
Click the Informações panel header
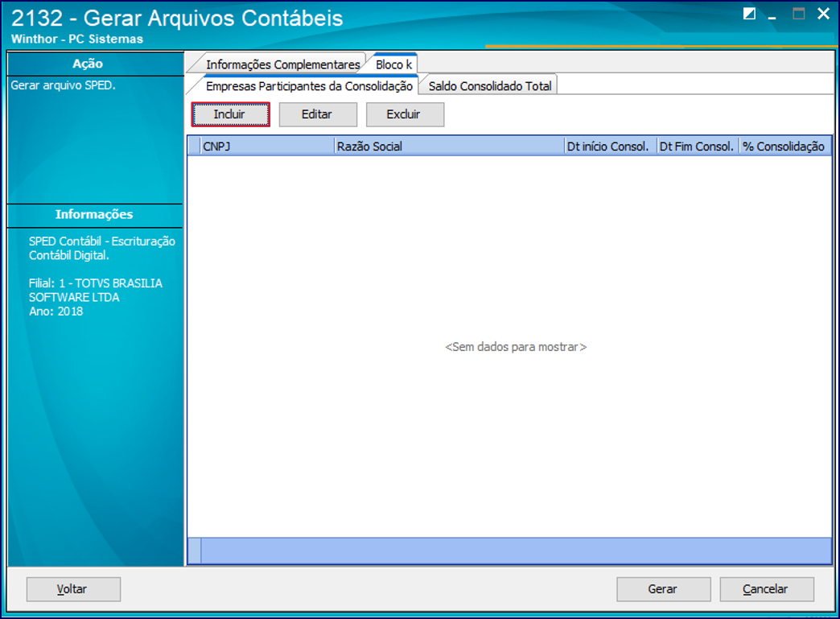click(96, 214)
